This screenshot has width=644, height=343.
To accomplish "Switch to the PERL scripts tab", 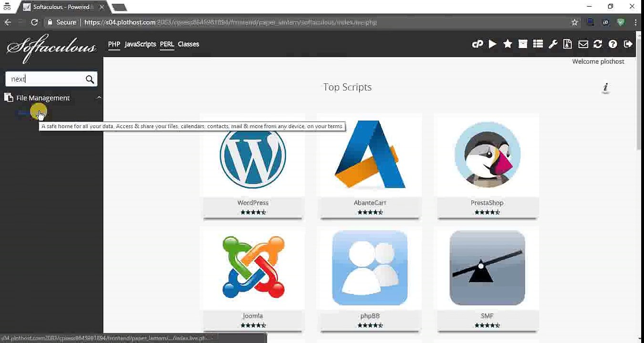I will click(x=167, y=44).
